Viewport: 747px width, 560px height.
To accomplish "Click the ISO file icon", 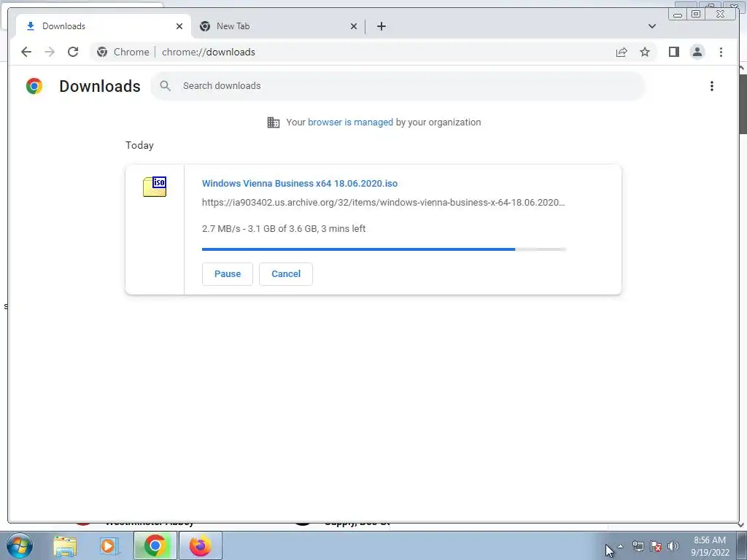I will [x=155, y=186].
